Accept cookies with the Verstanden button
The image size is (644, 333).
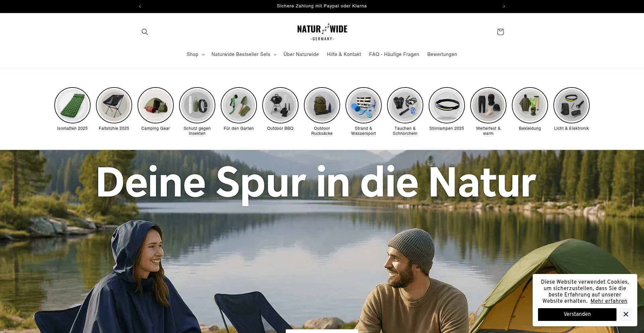[x=577, y=314]
